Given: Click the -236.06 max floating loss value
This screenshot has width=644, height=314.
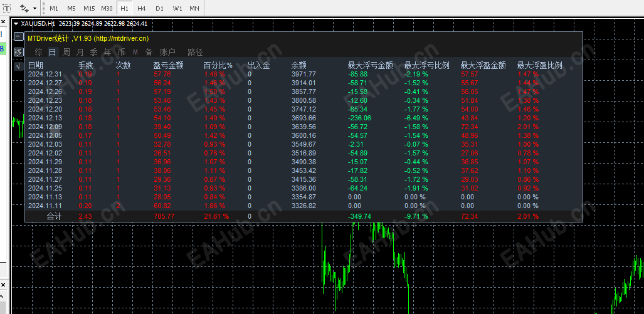Looking at the screenshot, I should 359,118.
